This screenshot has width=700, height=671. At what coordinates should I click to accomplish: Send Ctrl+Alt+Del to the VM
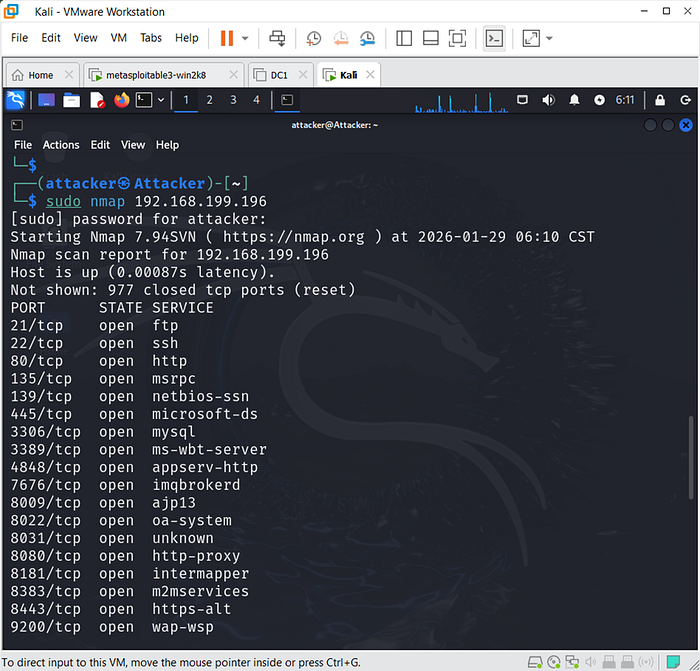pyautogui.click(x=277, y=38)
